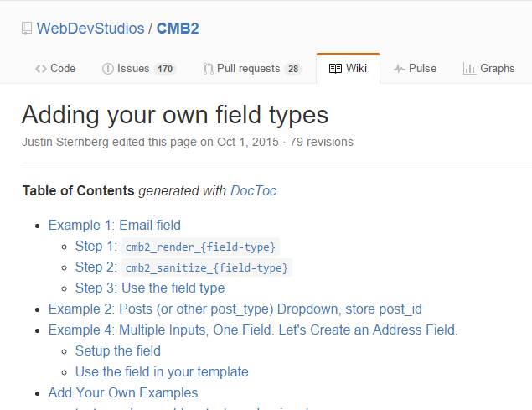The image size is (532, 410).
Task: Open the Code tab
Action: 55,69
